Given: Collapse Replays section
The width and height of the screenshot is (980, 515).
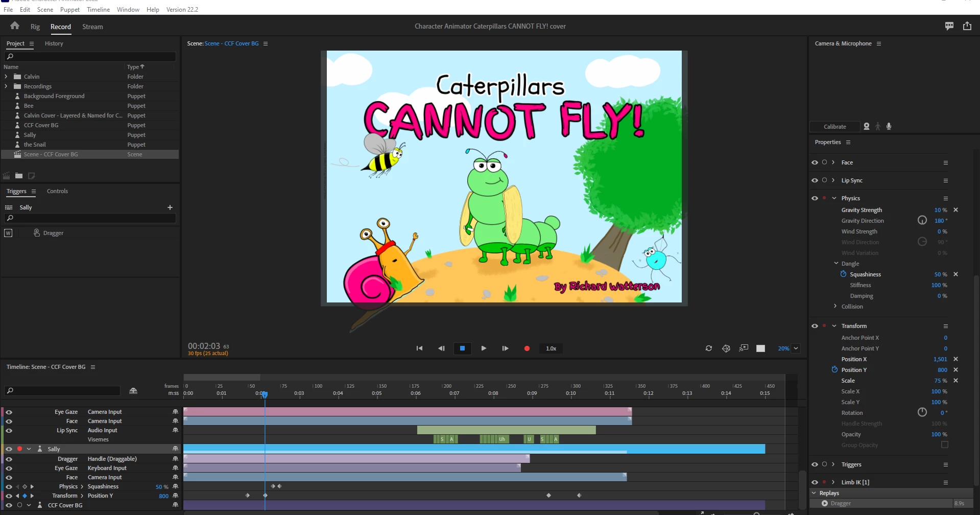Looking at the screenshot, I should [x=814, y=493].
